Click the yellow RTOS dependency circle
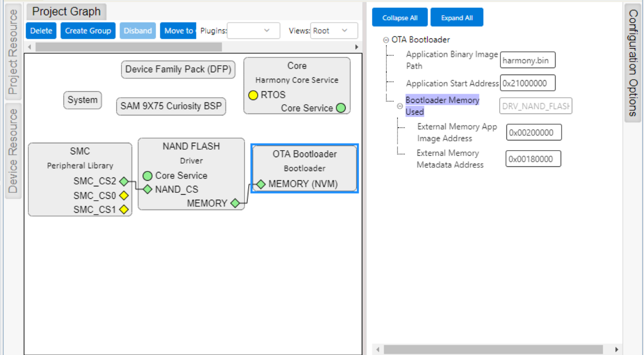The image size is (644, 355). tap(253, 95)
